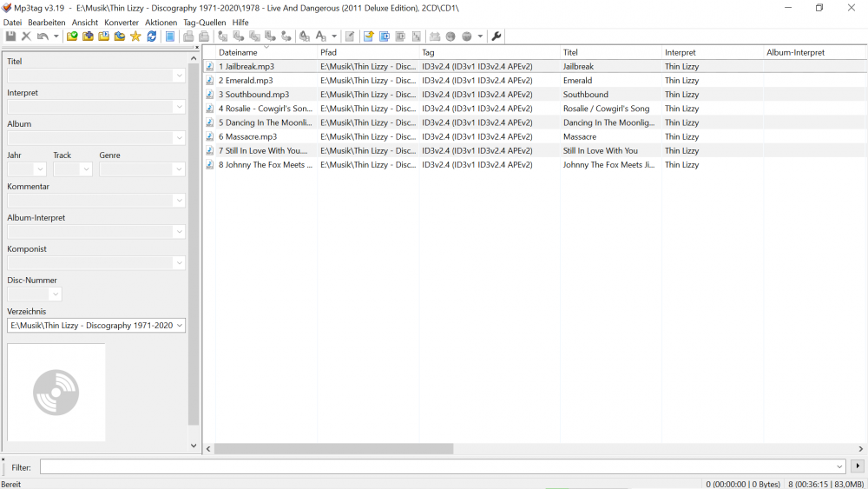The height and width of the screenshot is (489, 868).
Task: Click the blue Refresh arrows icon
Action: tap(152, 36)
